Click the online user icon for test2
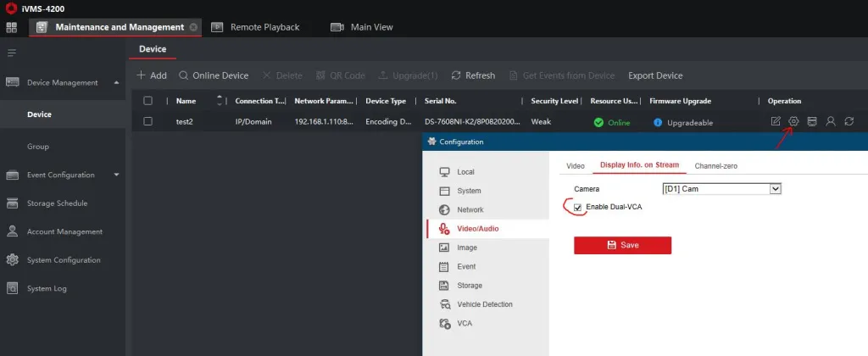 pos(831,121)
